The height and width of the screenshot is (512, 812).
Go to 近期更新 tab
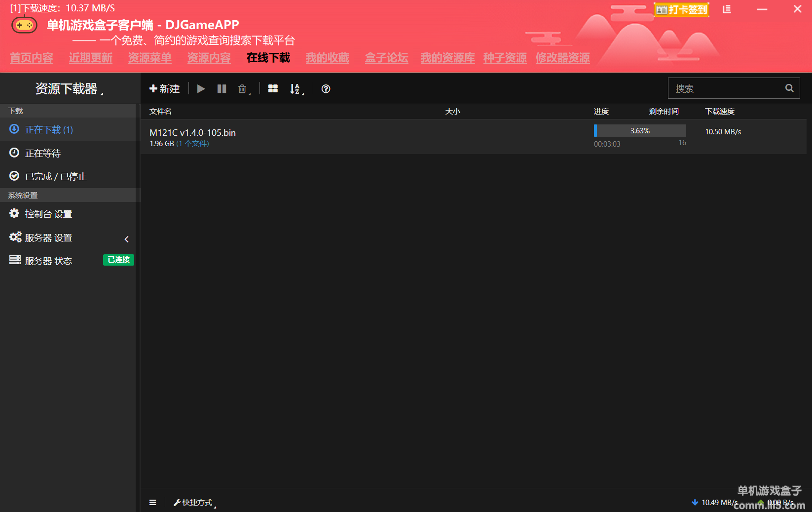pos(91,58)
